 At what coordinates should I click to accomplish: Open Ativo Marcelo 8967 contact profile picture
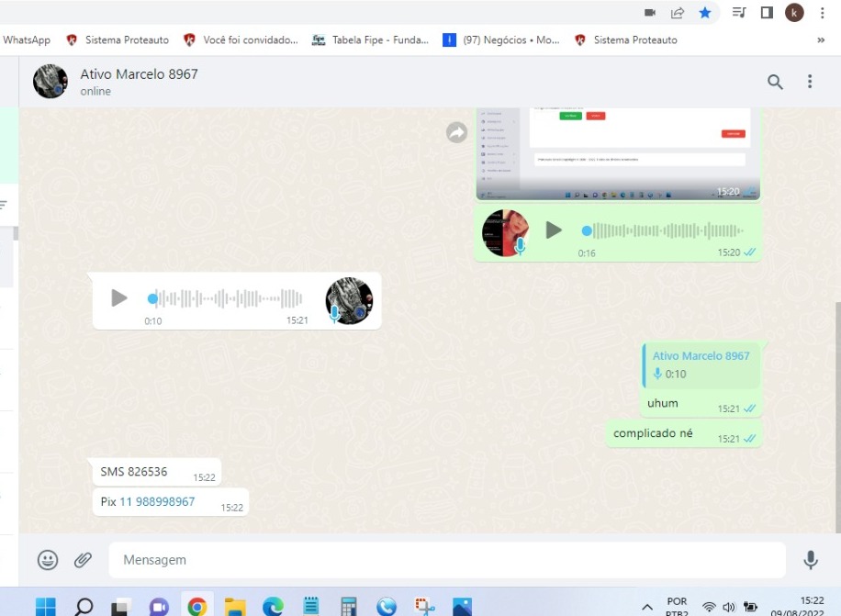[x=50, y=82]
